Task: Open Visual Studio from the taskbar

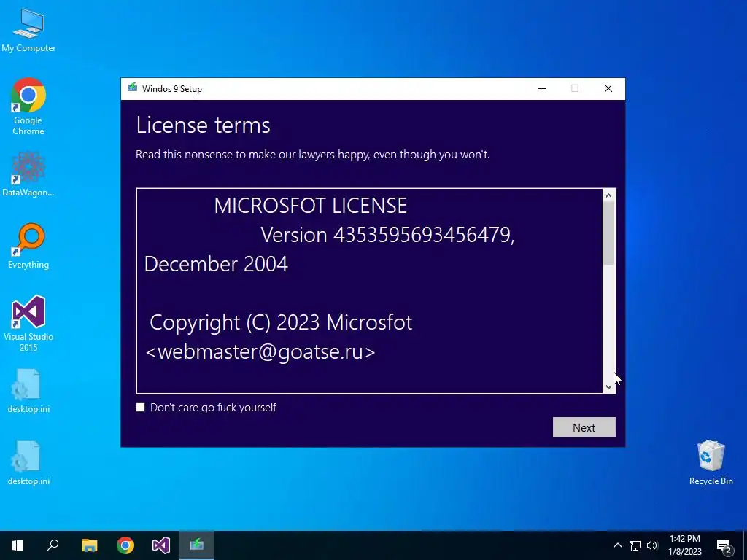Action: 161,545
